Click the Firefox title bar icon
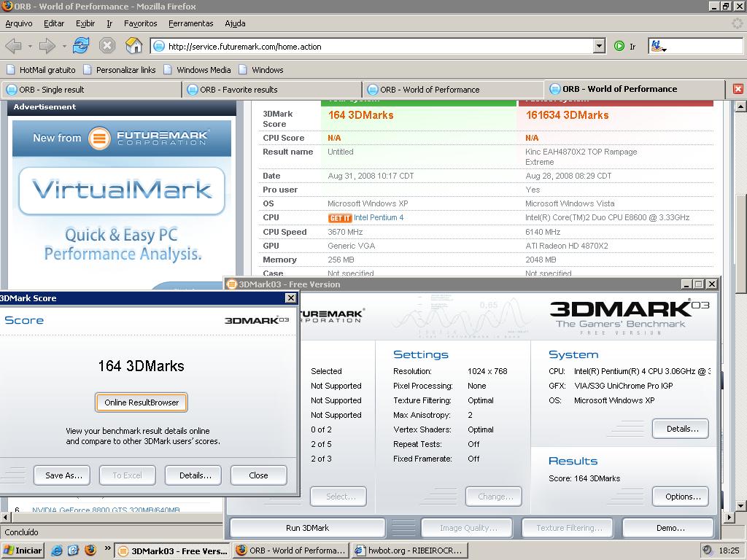Viewport: 747px width, 560px height. pos(7,6)
